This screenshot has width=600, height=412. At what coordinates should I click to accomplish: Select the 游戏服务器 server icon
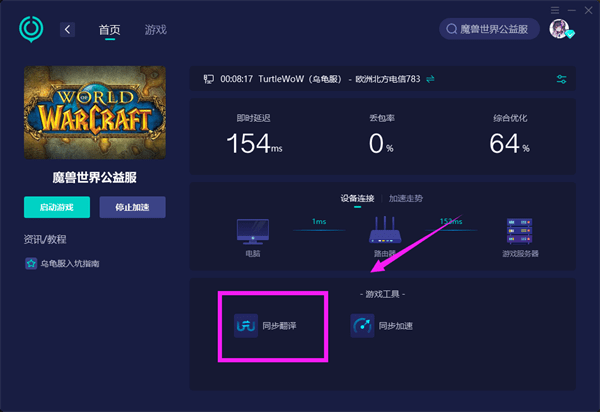[520, 231]
